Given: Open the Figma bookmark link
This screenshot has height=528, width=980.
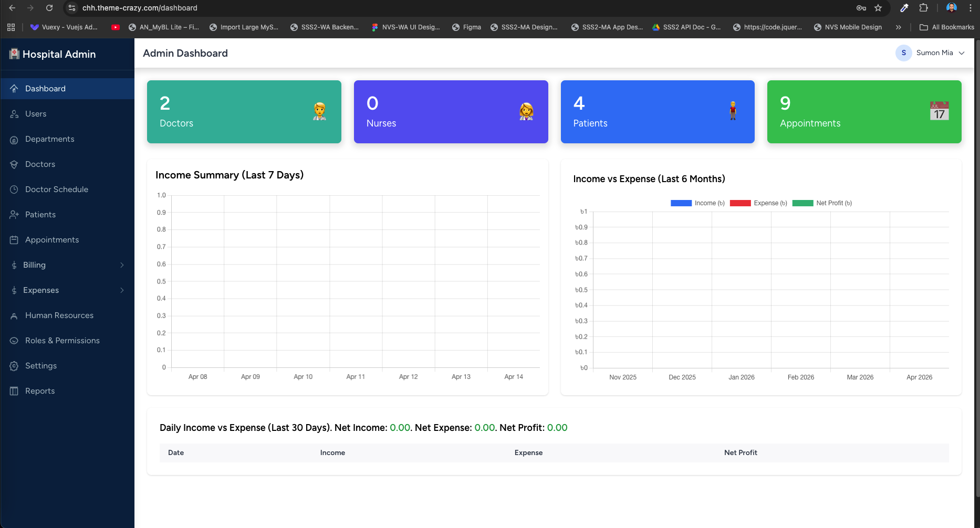Looking at the screenshot, I should point(466,27).
